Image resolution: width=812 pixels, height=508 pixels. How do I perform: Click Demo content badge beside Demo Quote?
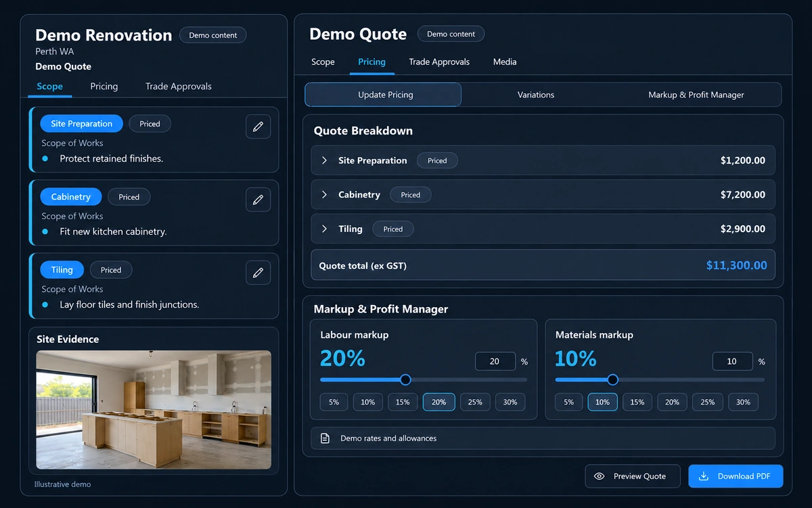[451, 34]
